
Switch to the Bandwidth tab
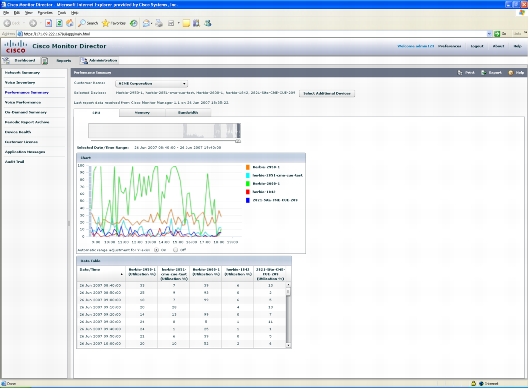click(188, 113)
